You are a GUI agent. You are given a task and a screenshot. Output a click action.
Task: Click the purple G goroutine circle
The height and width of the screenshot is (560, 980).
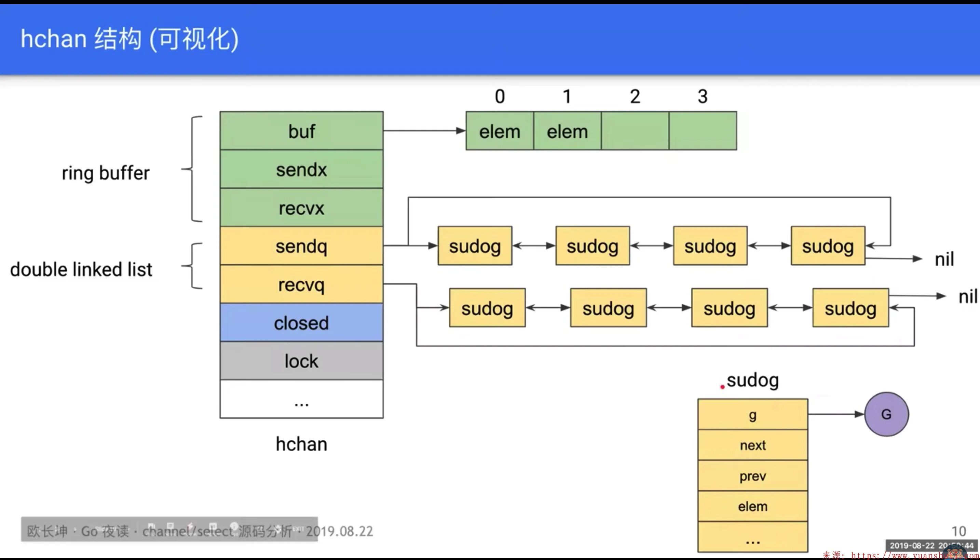pyautogui.click(x=886, y=414)
